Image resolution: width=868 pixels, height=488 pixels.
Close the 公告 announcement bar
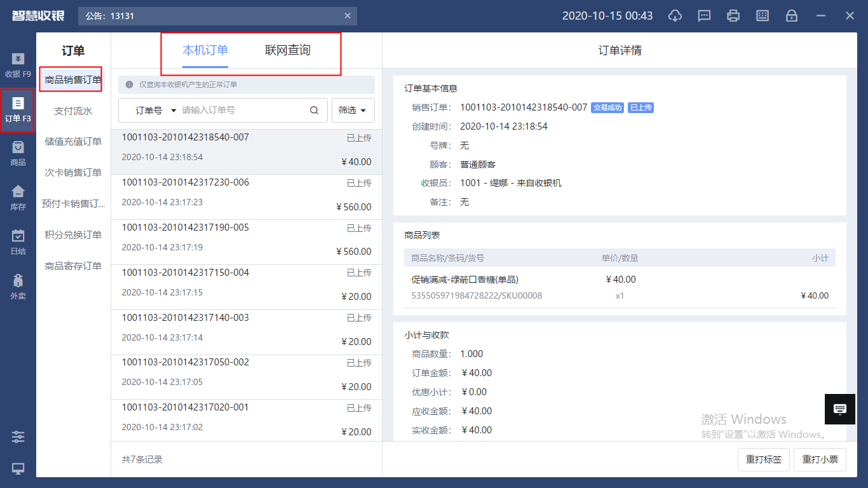pos(348,16)
